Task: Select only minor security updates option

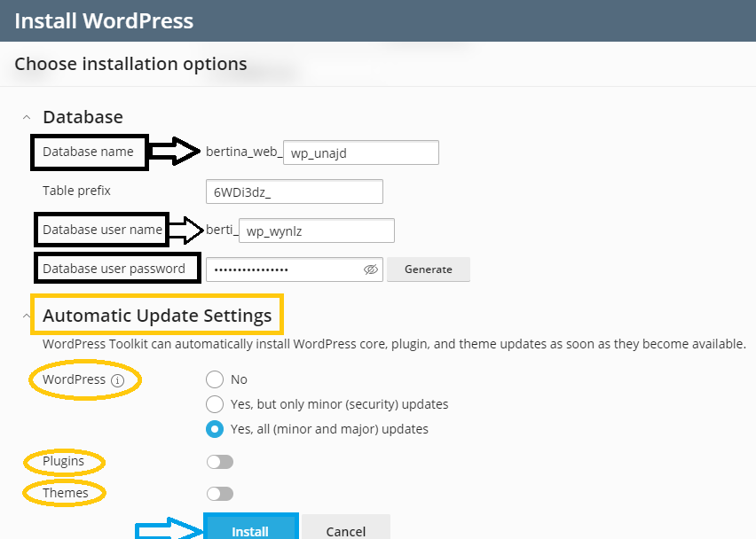Action: pyautogui.click(x=215, y=404)
